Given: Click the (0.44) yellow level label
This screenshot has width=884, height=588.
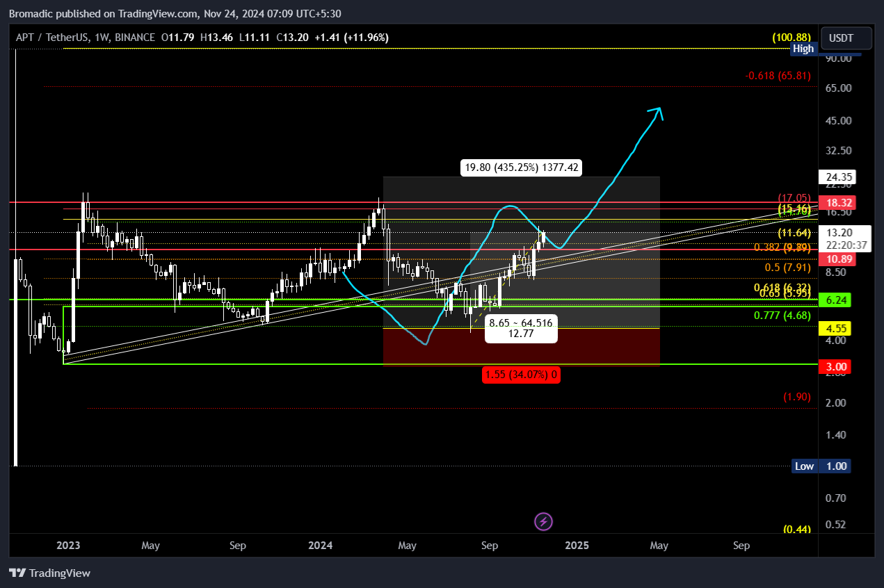Looking at the screenshot, I should [x=797, y=530].
